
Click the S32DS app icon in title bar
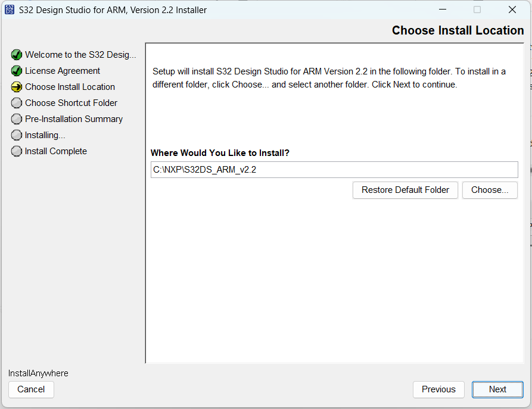coord(10,10)
